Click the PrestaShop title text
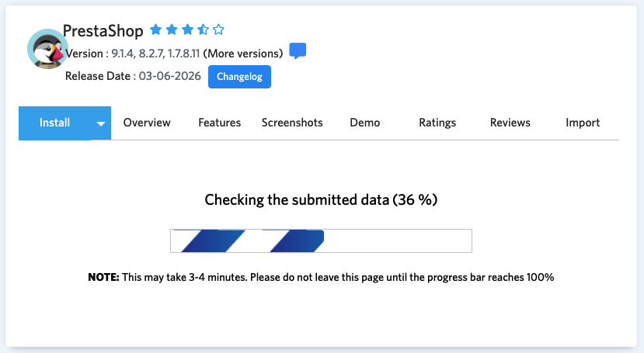Viewport: 644px width, 353px height. 103,31
